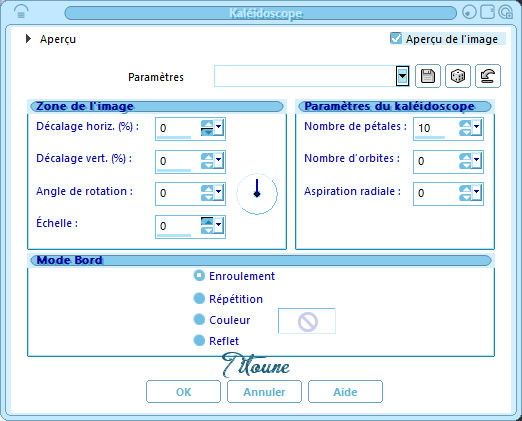Click the save preset floppy disk icon
Image resolution: width=522 pixels, height=421 pixels.
point(428,76)
